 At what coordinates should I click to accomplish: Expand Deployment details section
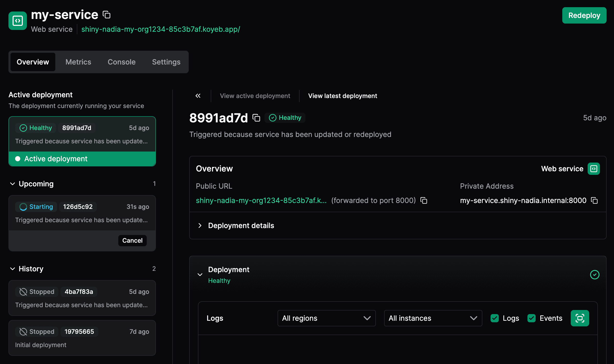pyautogui.click(x=241, y=226)
